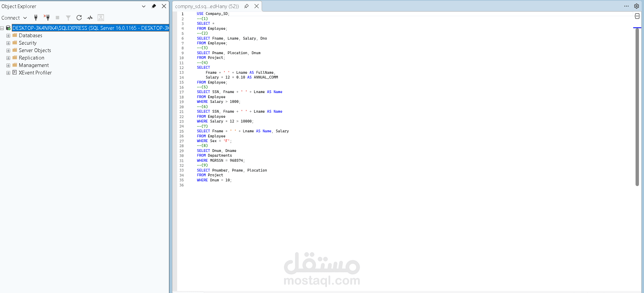Expand the Server Objects node
Viewport: 644px width, 293px height.
8,50
